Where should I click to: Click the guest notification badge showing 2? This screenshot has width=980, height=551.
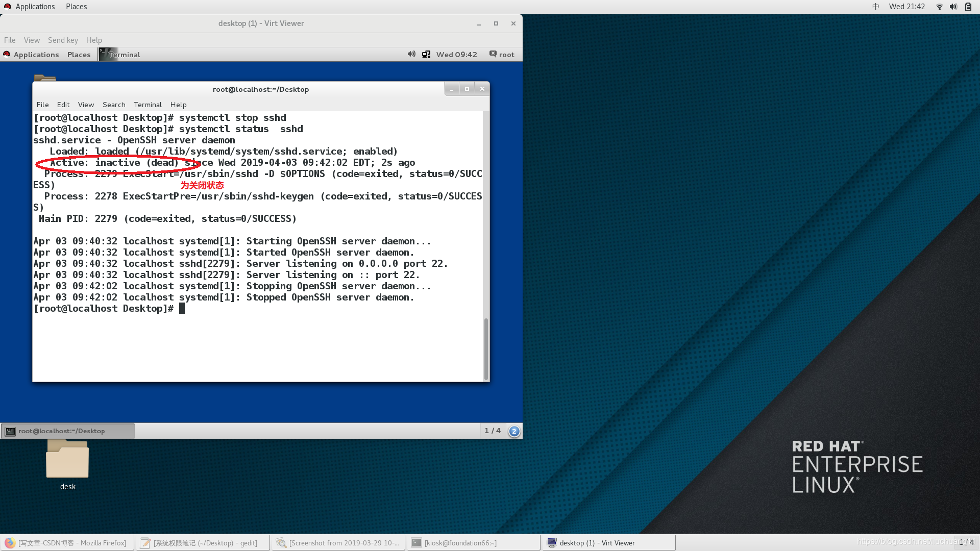click(514, 431)
